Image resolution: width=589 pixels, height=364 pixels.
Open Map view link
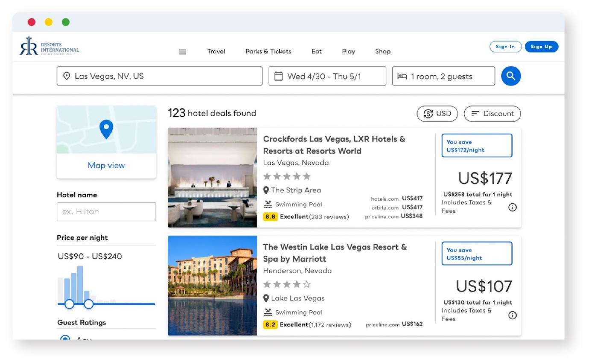(x=106, y=166)
